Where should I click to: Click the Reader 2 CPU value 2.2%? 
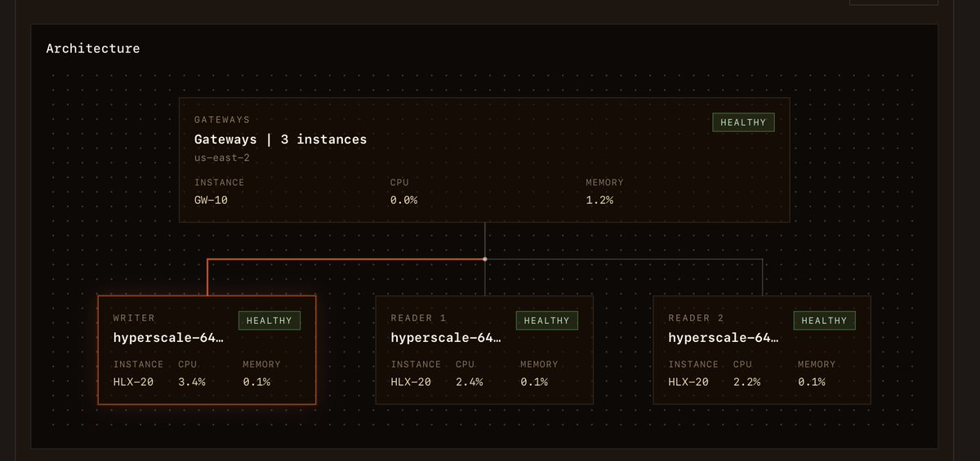(x=747, y=382)
